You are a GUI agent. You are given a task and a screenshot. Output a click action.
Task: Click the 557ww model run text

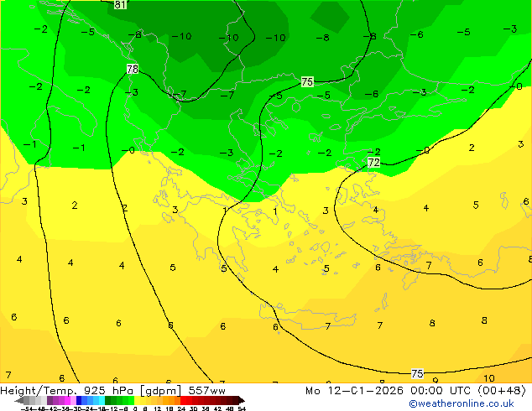pyautogui.click(x=206, y=391)
